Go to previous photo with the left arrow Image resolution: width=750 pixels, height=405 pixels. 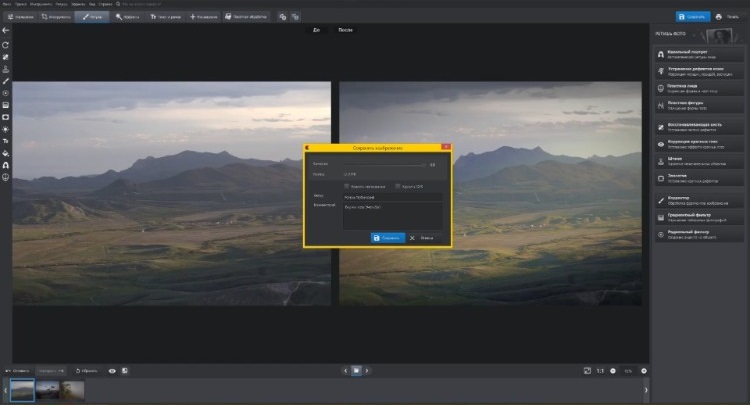coord(344,370)
